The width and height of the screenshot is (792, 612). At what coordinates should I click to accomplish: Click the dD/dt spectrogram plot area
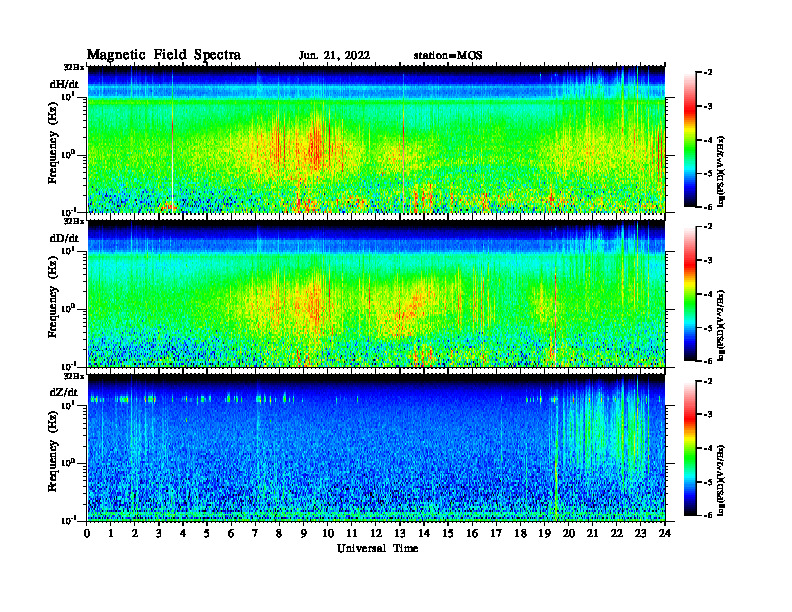coord(376,294)
